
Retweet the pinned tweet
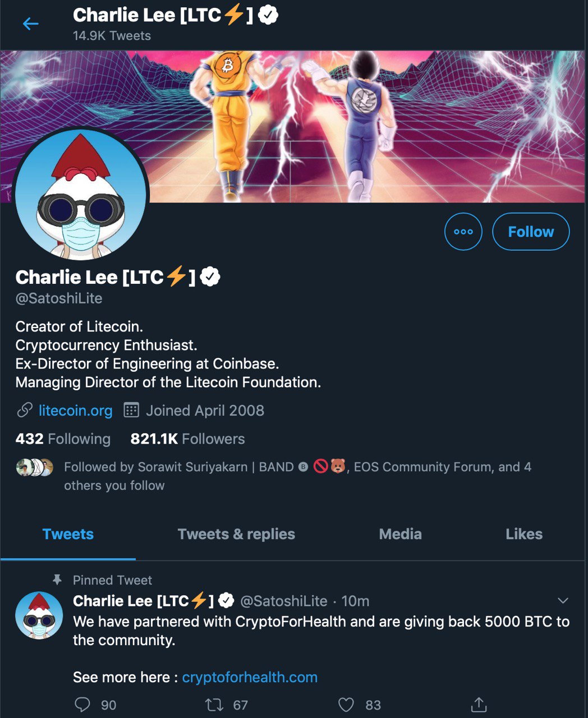(214, 705)
